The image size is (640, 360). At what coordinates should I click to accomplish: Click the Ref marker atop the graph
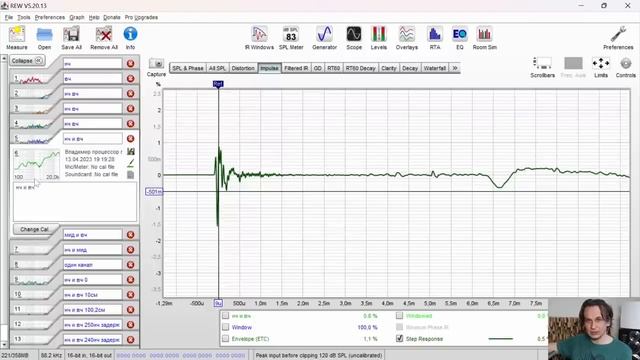[218, 84]
